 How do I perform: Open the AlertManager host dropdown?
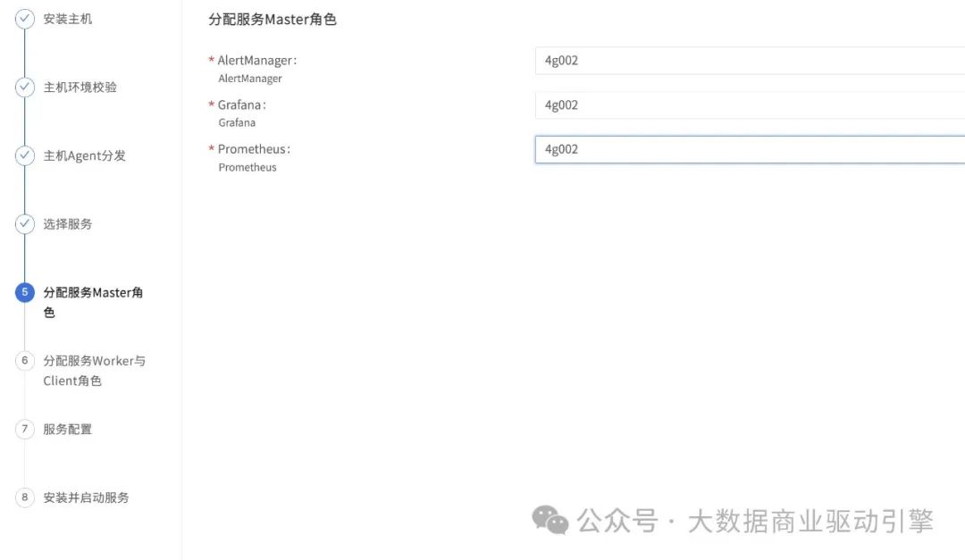(749, 61)
